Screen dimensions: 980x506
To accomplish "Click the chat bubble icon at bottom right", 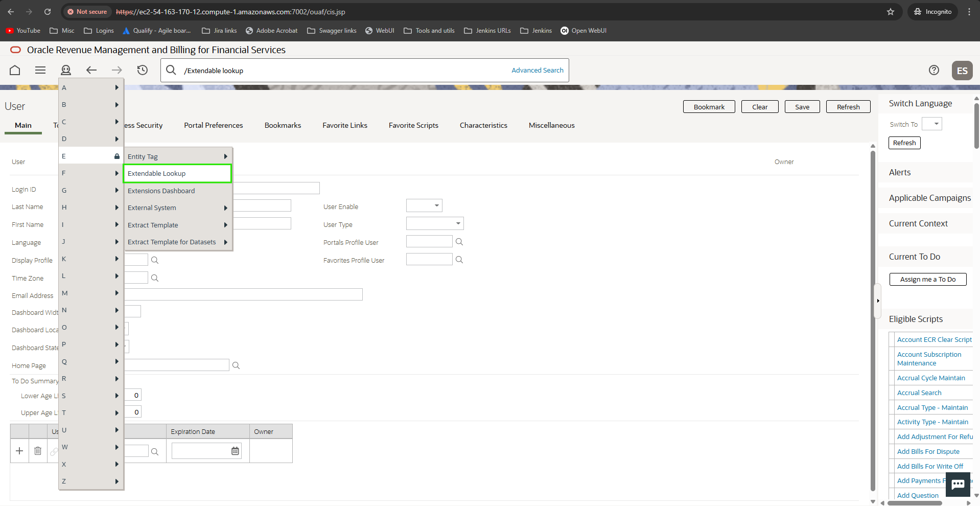I will [958, 484].
